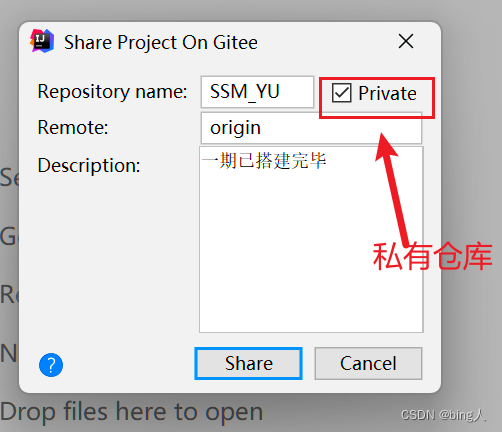Click the dialog title Share Project On Gitee
Screen dimensions: 502x432
point(161,42)
